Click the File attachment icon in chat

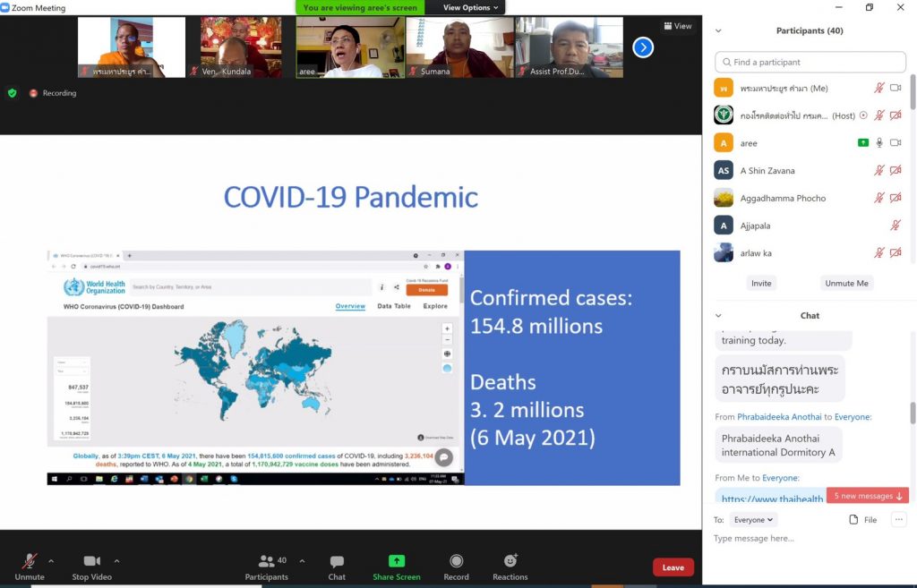click(863, 520)
